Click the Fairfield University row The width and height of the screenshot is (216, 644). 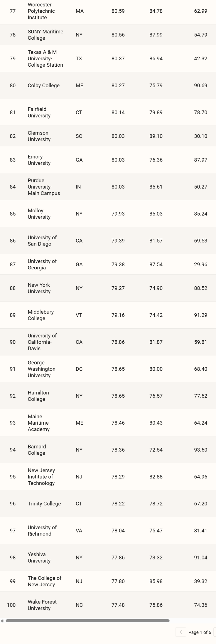point(108,112)
